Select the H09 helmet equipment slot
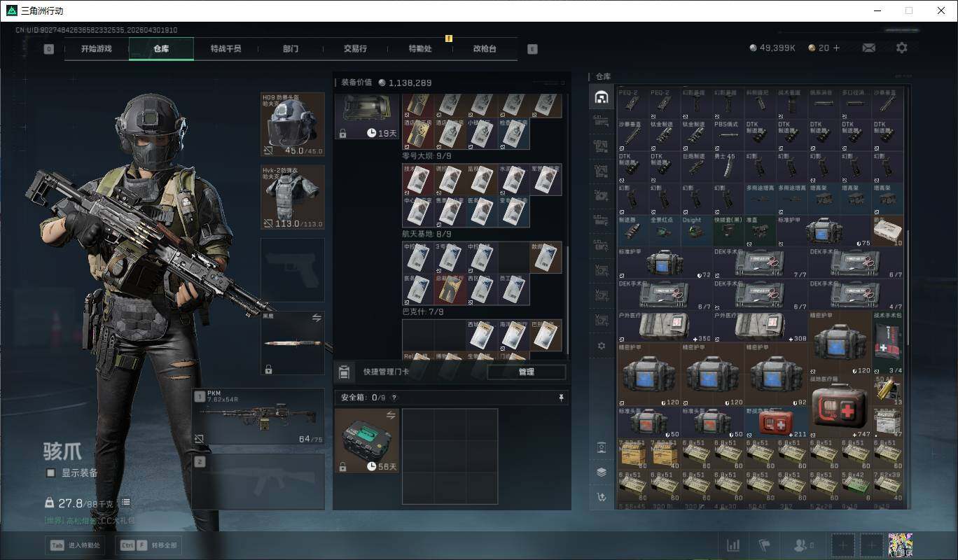 click(293, 125)
